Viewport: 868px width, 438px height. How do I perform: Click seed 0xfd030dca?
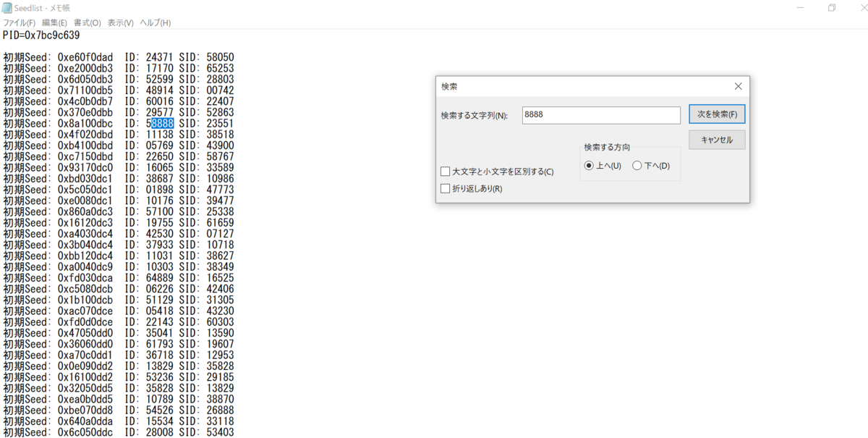pyautogui.click(x=85, y=278)
